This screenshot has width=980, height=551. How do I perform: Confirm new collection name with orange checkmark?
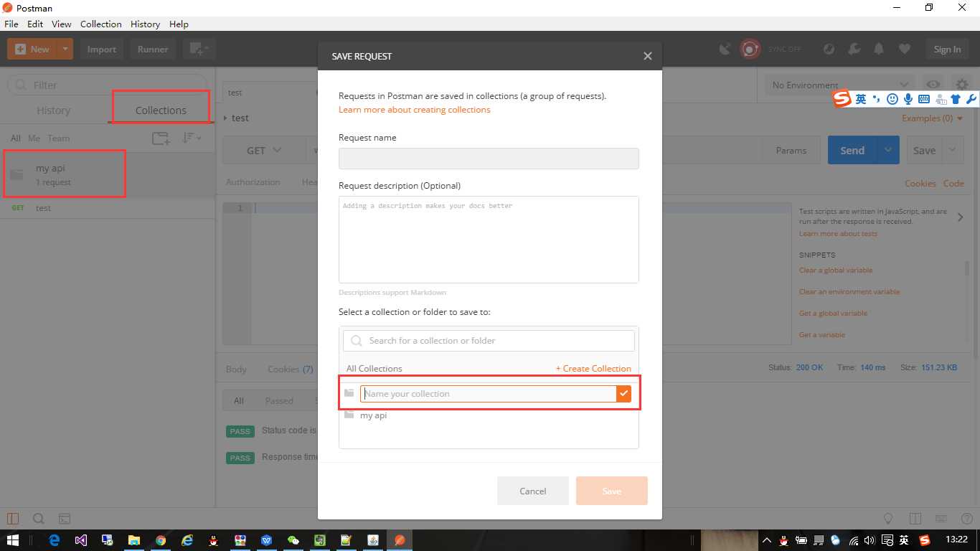(623, 393)
